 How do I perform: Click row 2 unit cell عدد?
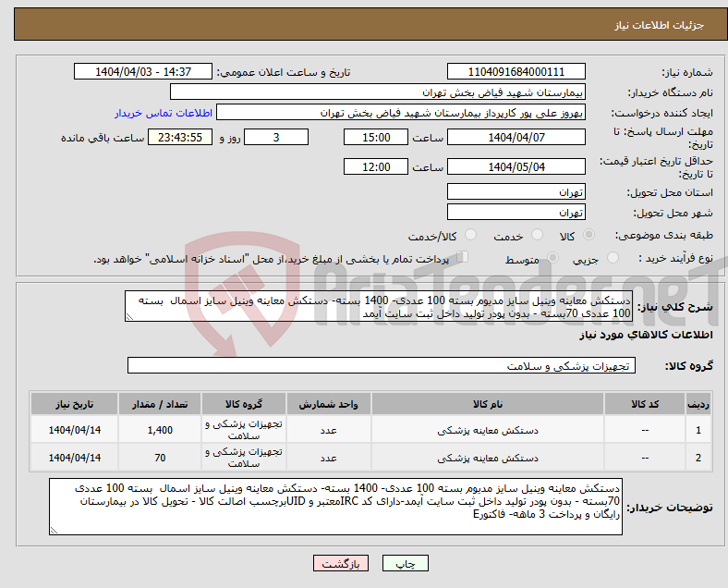(328, 458)
